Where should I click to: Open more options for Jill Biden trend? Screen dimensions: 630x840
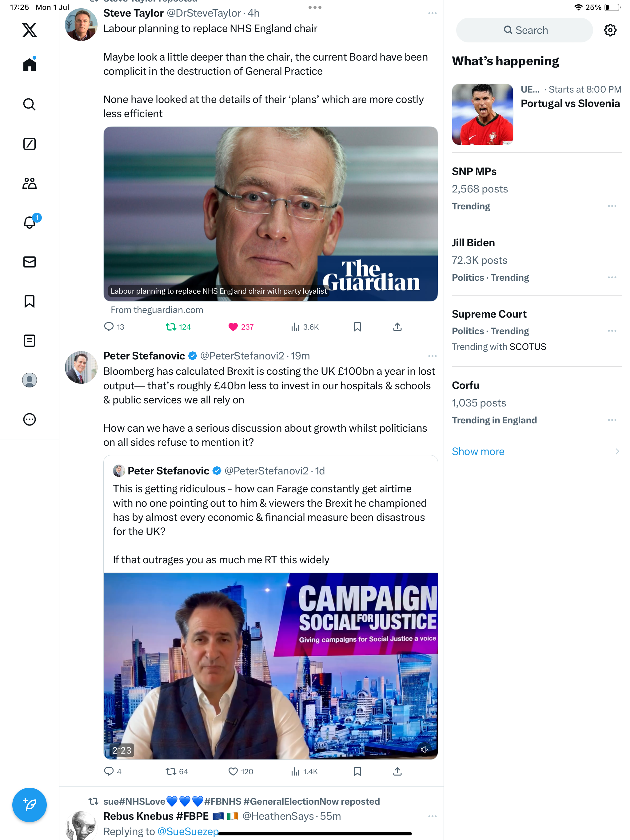pyautogui.click(x=612, y=277)
